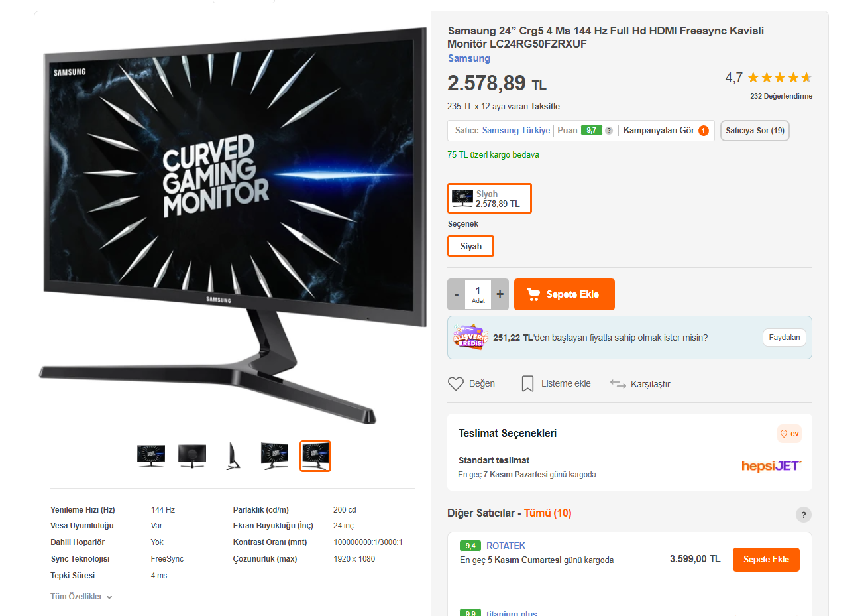Click the help icon next to seller Puan
This screenshot has width=868, height=616.
(609, 131)
